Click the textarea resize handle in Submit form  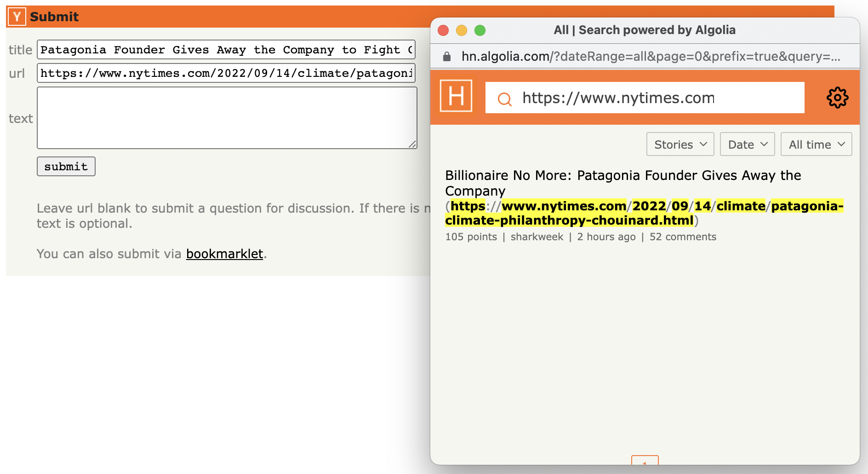(x=412, y=145)
